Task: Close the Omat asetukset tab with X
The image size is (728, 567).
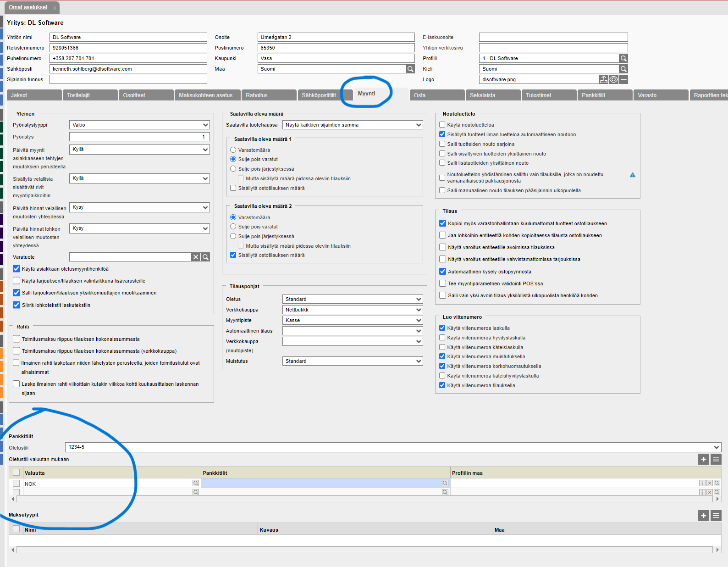Action: [x=55, y=8]
